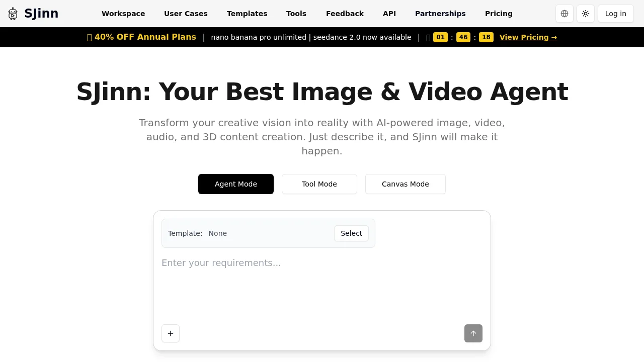Open the Tools nav item
644x362 pixels.
click(296, 14)
